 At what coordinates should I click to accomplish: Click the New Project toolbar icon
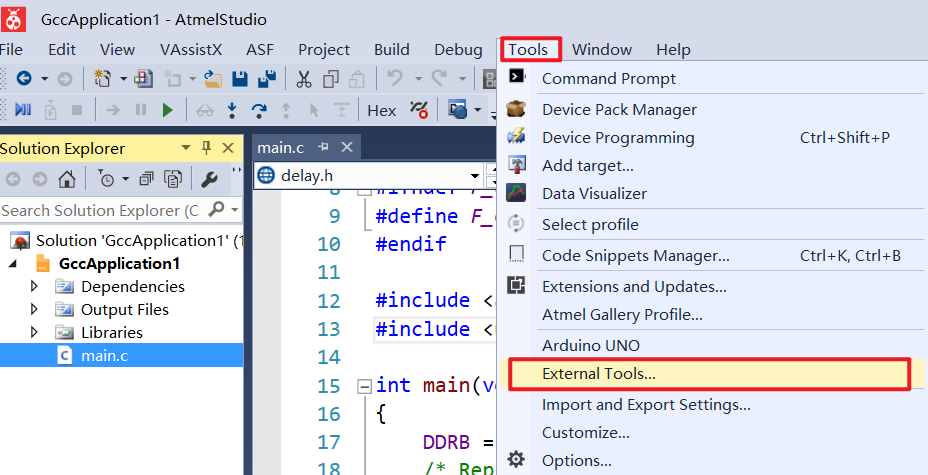tap(103, 78)
